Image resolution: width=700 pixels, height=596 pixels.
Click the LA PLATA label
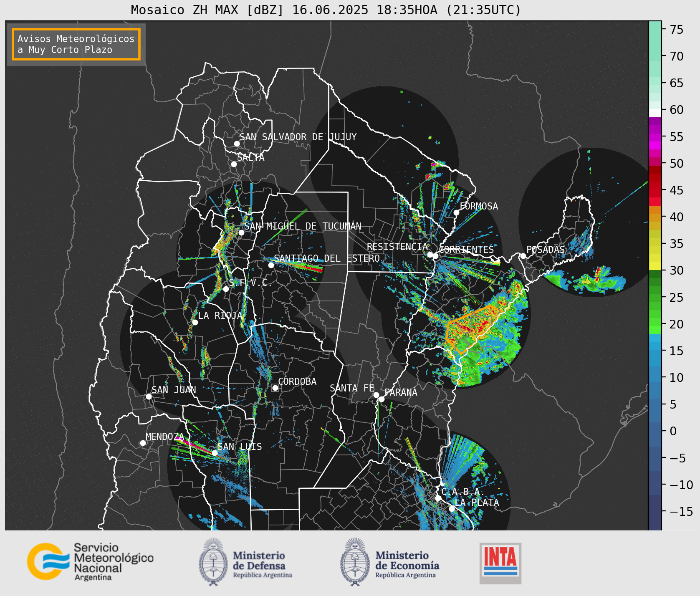point(477,503)
